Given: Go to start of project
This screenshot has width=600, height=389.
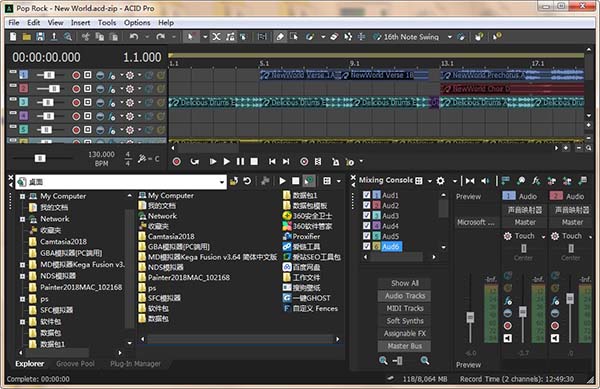Looking at the screenshot, I should [x=272, y=161].
